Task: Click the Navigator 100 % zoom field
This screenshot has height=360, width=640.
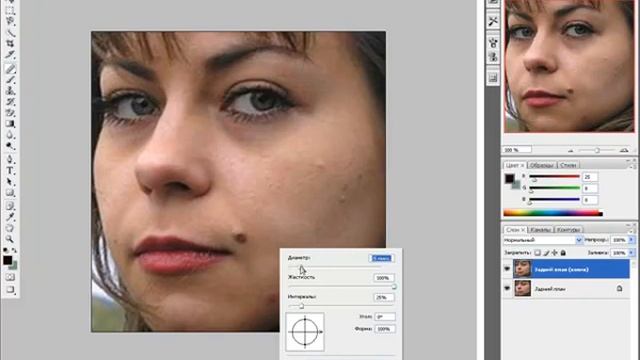Action: coord(517,150)
